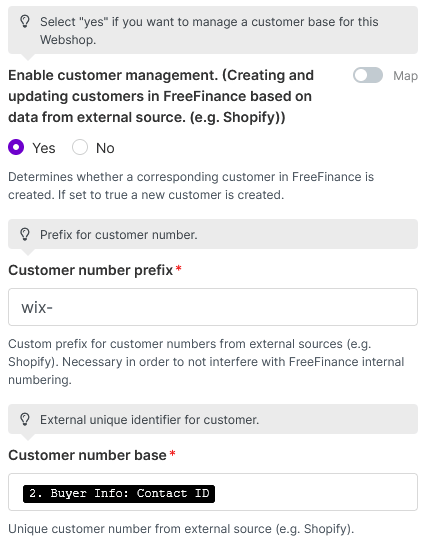Click the "Prefix for customer number." hint text
Screen dimensions: 424x540
coord(119,235)
